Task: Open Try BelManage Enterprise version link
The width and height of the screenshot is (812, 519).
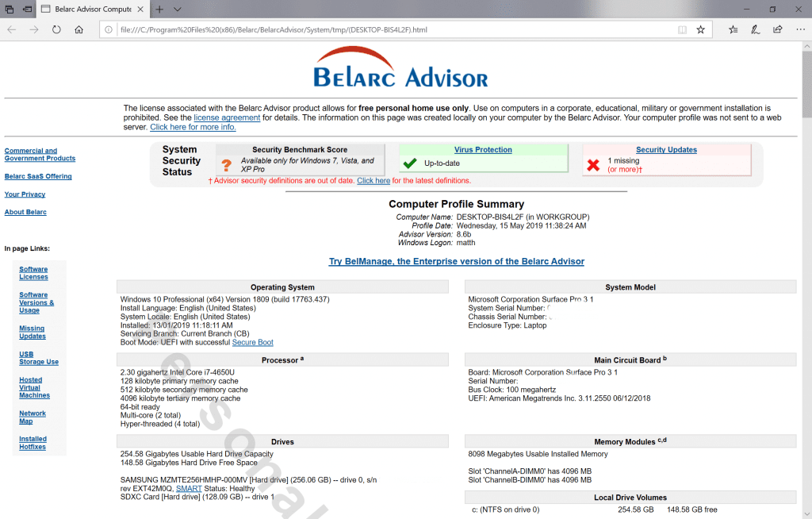Action: (x=456, y=262)
